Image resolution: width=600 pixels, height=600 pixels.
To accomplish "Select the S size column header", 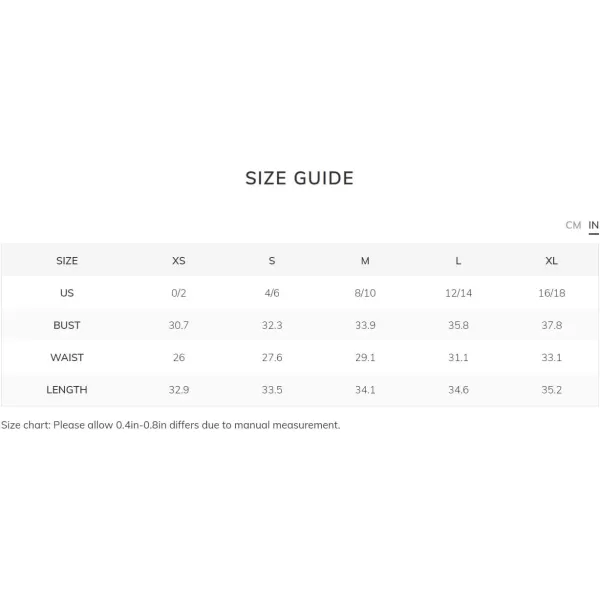I will pyautogui.click(x=272, y=261).
